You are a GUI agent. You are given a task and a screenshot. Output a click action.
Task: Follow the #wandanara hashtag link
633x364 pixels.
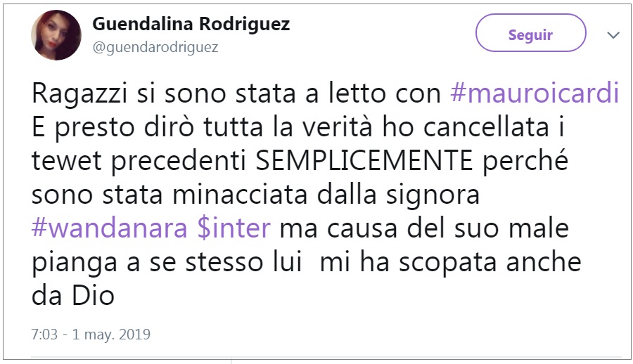pos(108,228)
